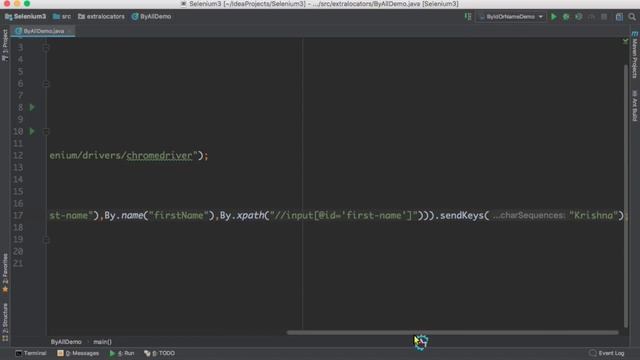
Task: Click the fold end marker on line 19
Action: click(x=46, y=240)
